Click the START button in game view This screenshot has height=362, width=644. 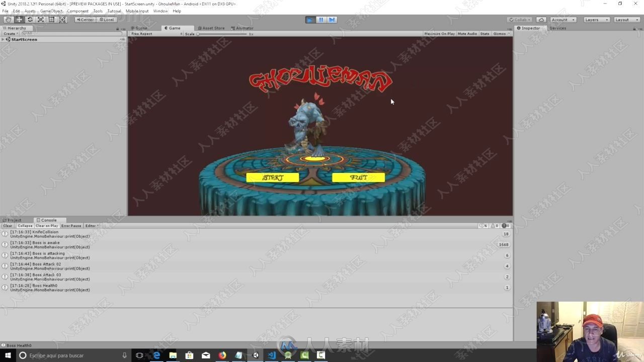[273, 177]
